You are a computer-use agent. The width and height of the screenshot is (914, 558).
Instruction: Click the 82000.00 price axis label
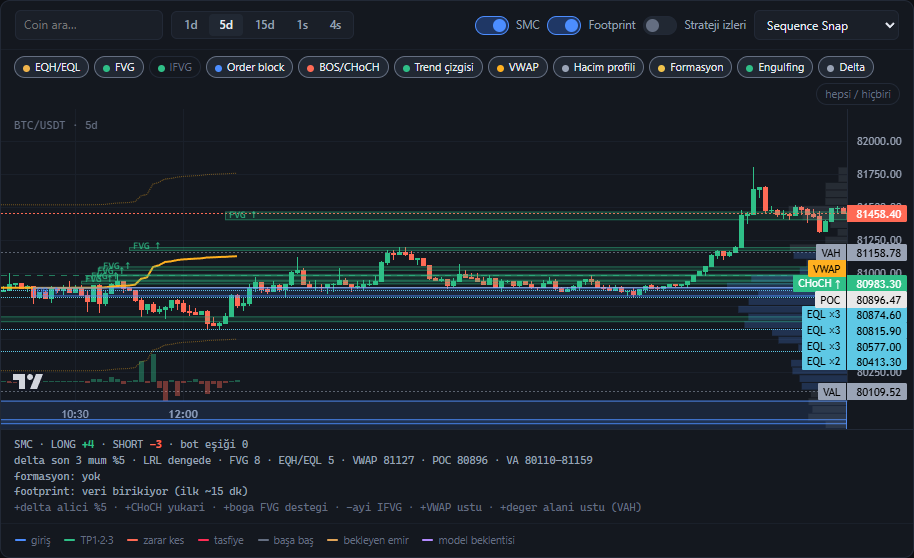pyautogui.click(x=878, y=141)
